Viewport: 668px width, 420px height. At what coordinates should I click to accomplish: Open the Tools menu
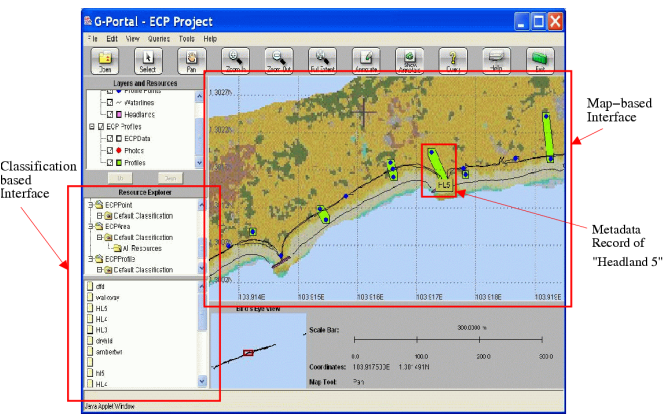(x=187, y=38)
